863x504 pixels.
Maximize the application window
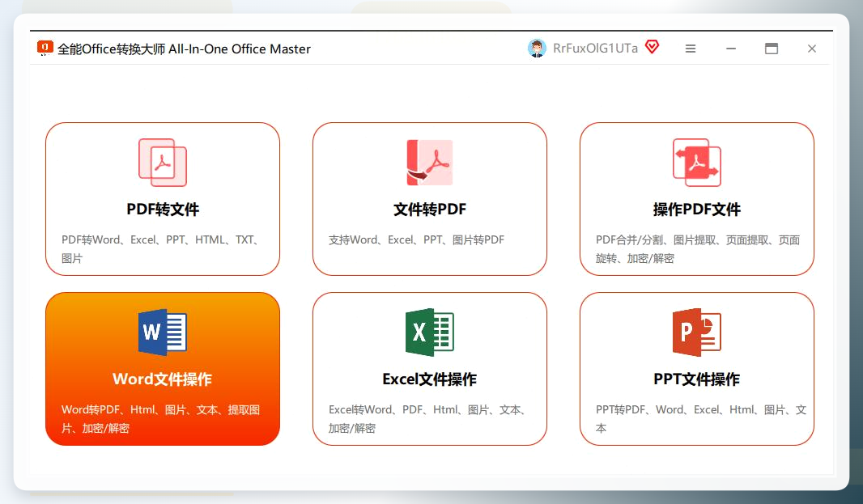pos(771,49)
